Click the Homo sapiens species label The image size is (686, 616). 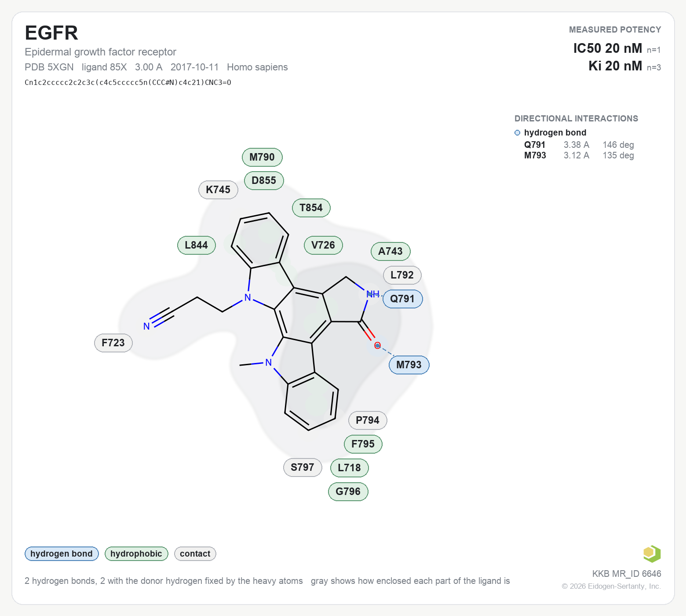[257, 67]
